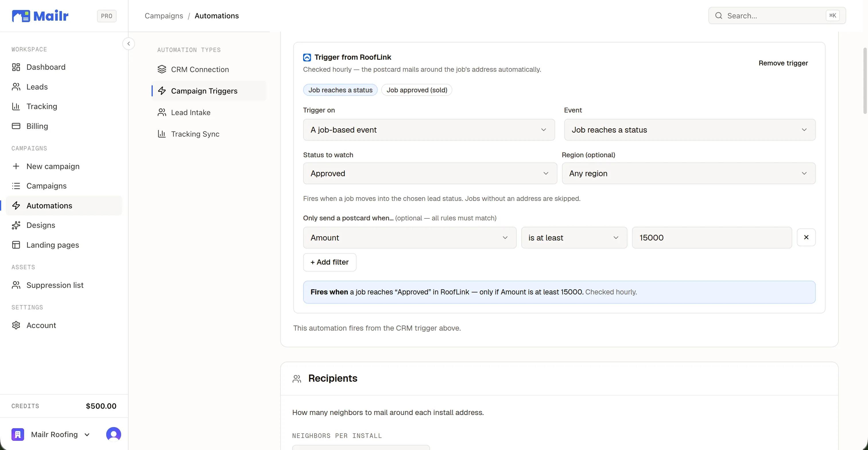This screenshot has width=868, height=450.
Task: Open the Region dropdown
Action: point(689,173)
